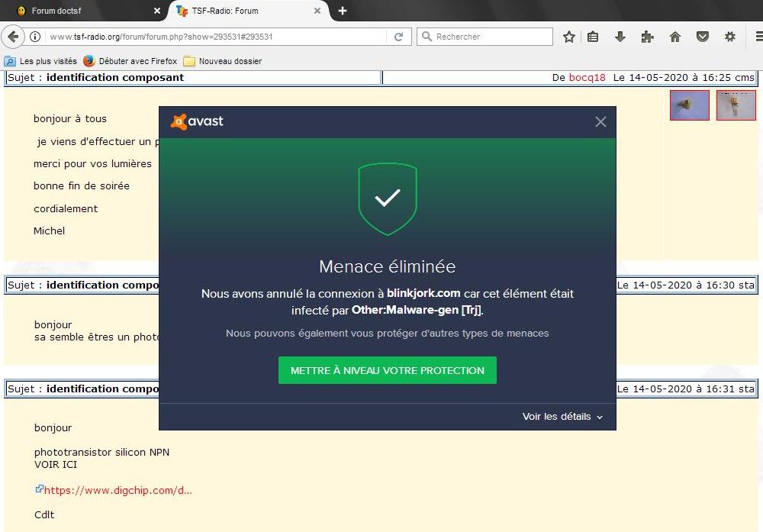The height and width of the screenshot is (532, 763).
Task: Open the Firefox hamburger menu
Action: point(757,37)
